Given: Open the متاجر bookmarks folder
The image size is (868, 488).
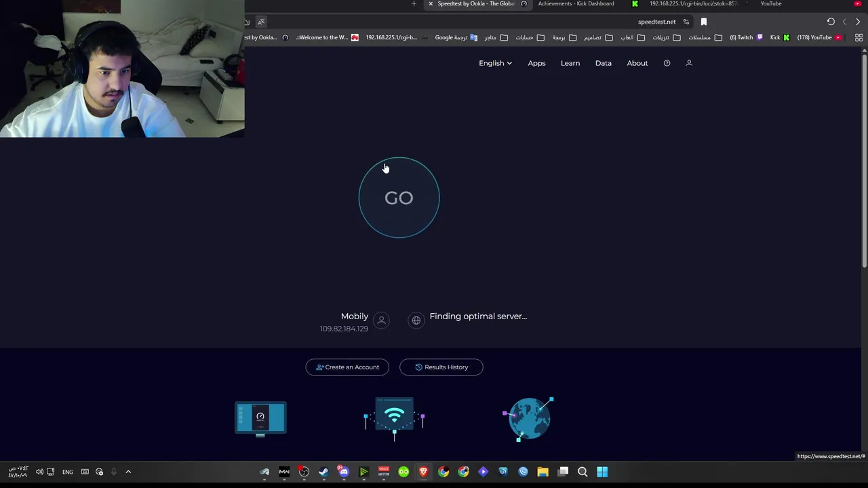Looking at the screenshot, I should [496, 37].
